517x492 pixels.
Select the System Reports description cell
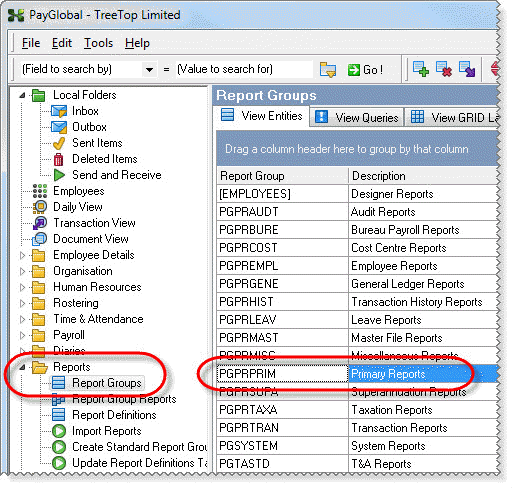pyautogui.click(x=423, y=446)
